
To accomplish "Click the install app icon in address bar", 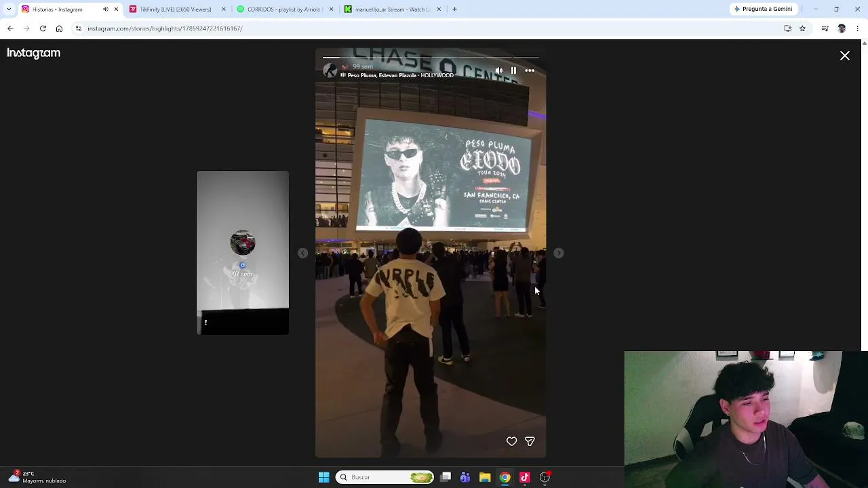I will 787,28.
